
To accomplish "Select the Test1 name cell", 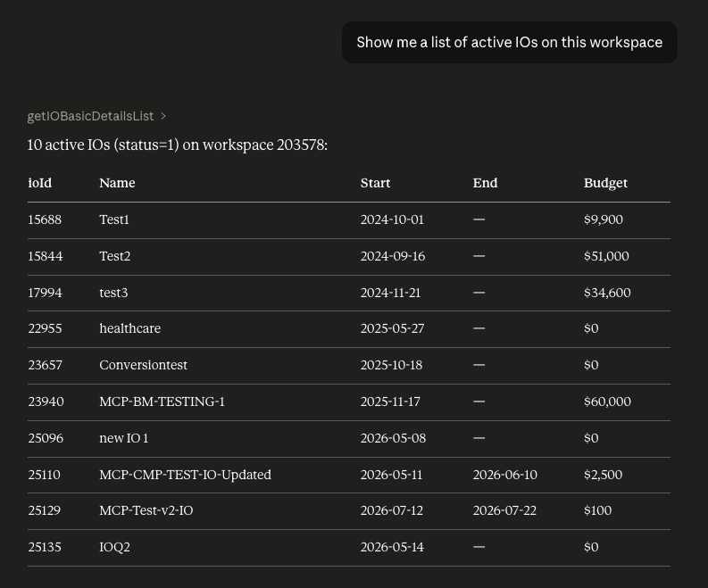I will point(114,219).
